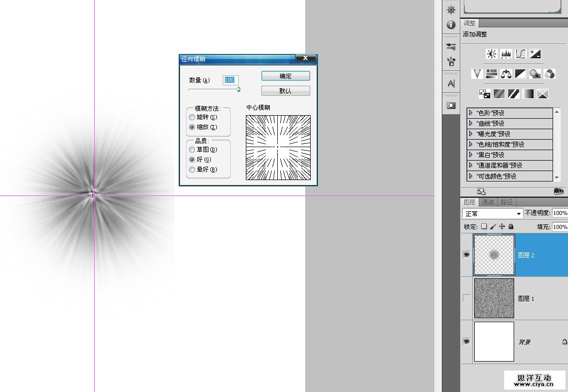Screen dimensions: 568x392
Task: Click the Channel Mixer icon
Action: click(550, 74)
